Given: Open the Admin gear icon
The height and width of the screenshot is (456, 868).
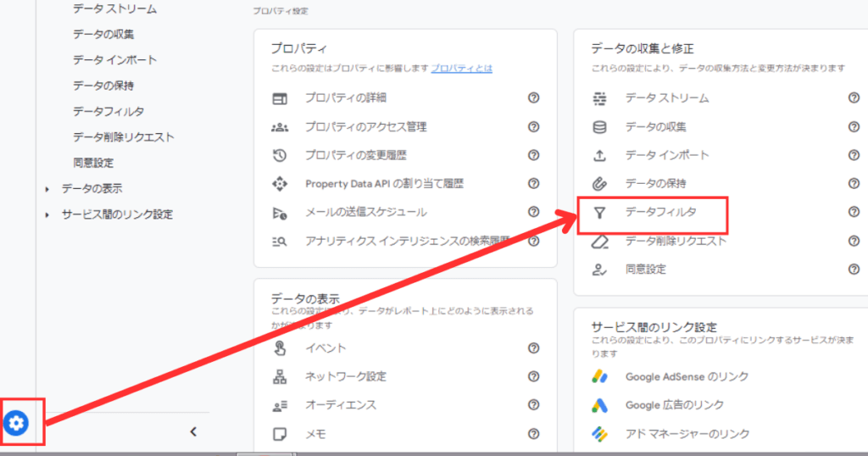Looking at the screenshot, I should pos(16,423).
